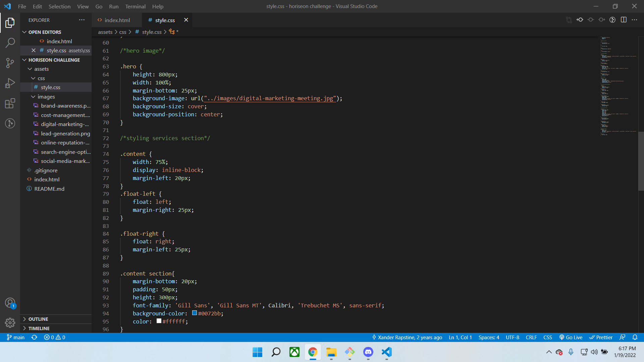Click the CRLF line-ending indicator
The width and height of the screenshot is (644, 362).
tap(531, 338)
